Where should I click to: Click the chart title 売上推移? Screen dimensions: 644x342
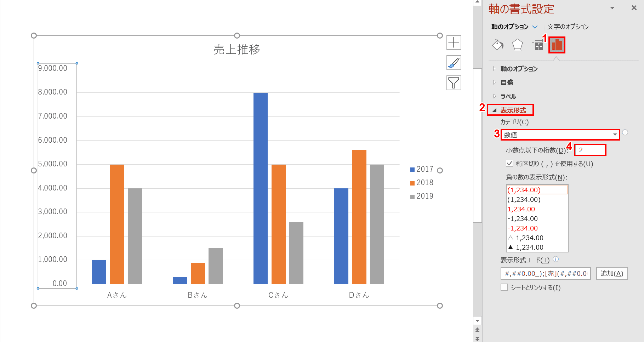[x=237, y=50]
